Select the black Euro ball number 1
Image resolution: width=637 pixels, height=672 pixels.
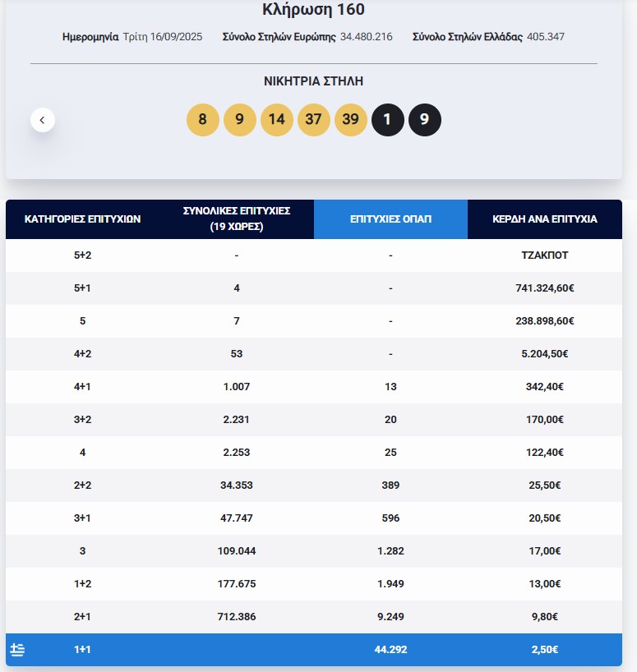click(x=388, y=120)
